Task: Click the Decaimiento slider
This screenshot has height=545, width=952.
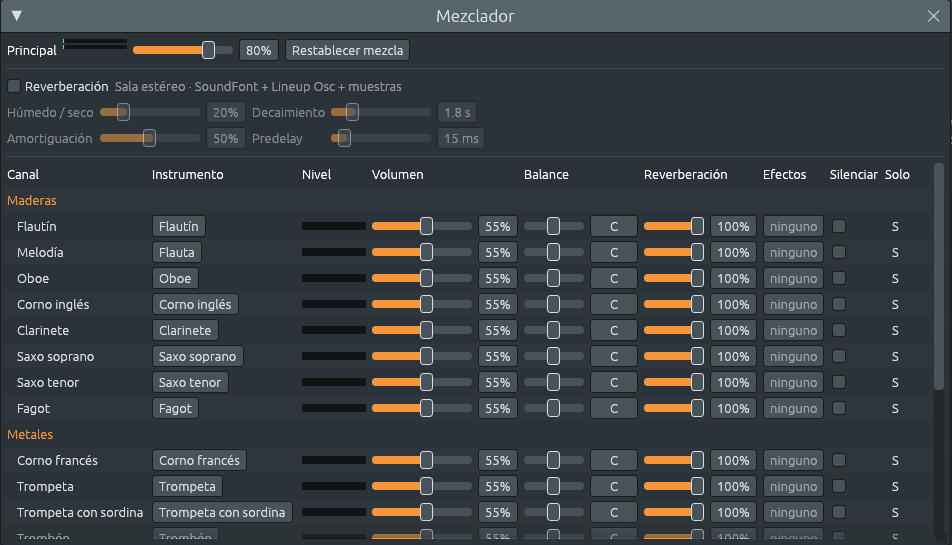Action: pyautogui.click(x=381, y=112)
